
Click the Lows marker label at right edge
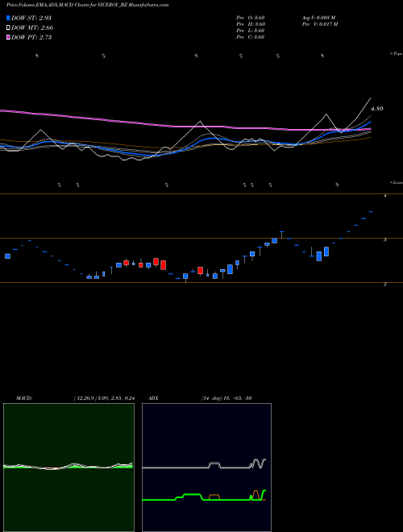tap(397, 182)
